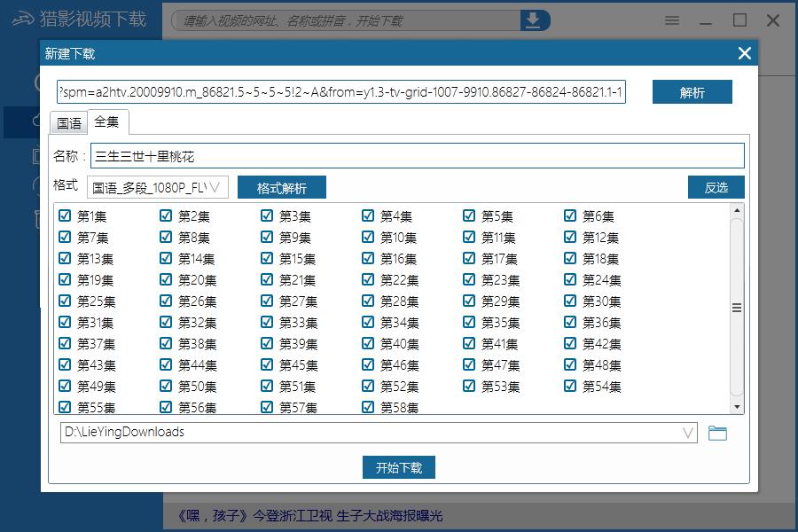Expand the download path dropdown arrow

pyautogui.click(x=687, y=432)
